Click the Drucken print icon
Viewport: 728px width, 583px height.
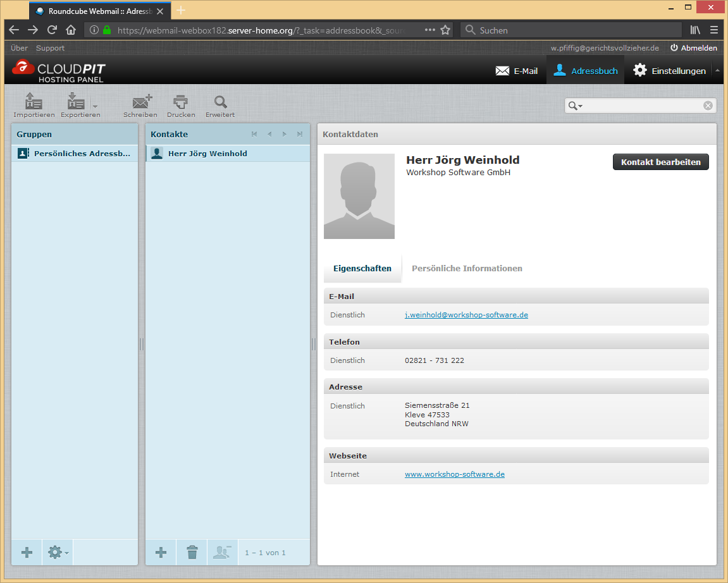(181, 104)
